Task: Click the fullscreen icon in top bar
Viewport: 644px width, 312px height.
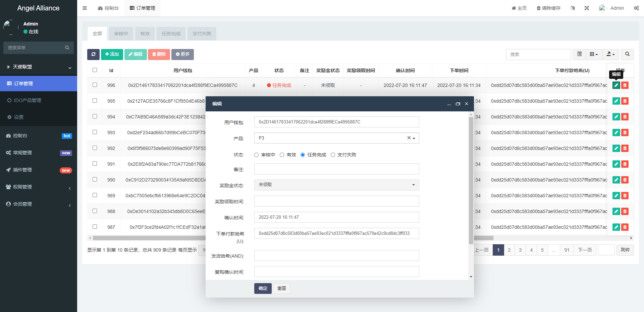Action: (587, 8)
